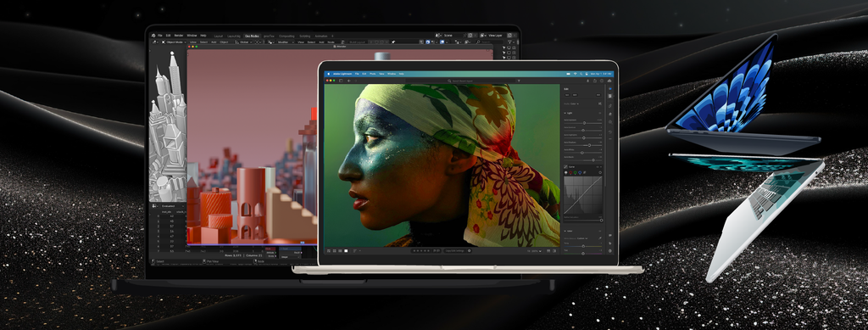The image size is (868, 330).
Task: Click Copy Edit Settings button
Action: tap(454, 251)
